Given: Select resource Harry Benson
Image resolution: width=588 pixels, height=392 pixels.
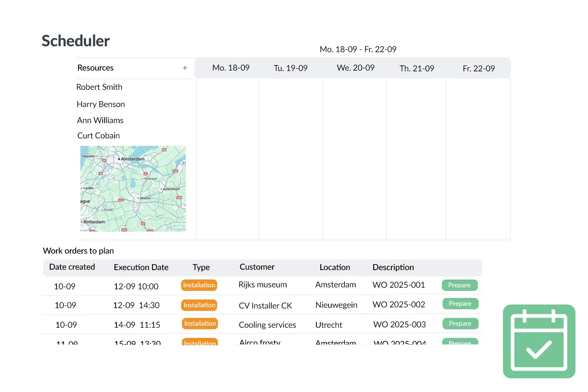Looking at the screenshot, I should (x=101, y=104).
